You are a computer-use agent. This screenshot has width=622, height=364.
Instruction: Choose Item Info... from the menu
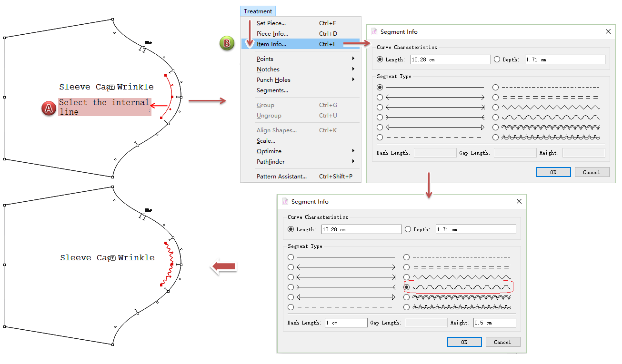pos(271,44)
